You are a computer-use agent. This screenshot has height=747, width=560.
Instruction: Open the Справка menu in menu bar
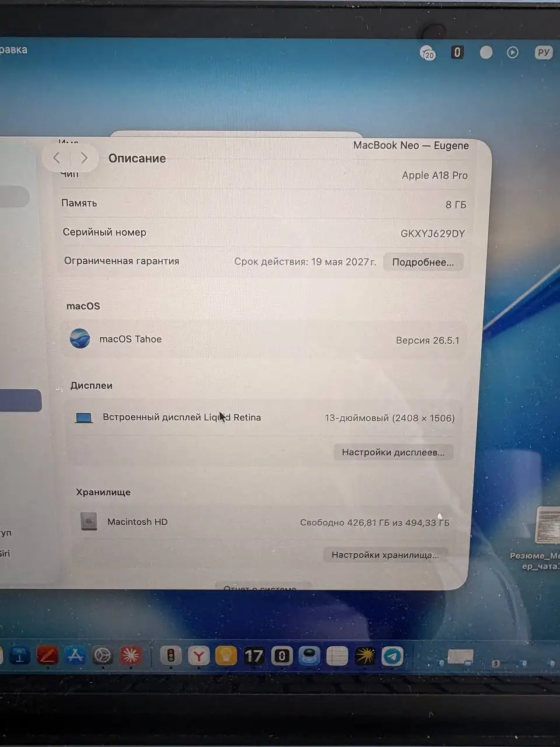pos(13,50)
